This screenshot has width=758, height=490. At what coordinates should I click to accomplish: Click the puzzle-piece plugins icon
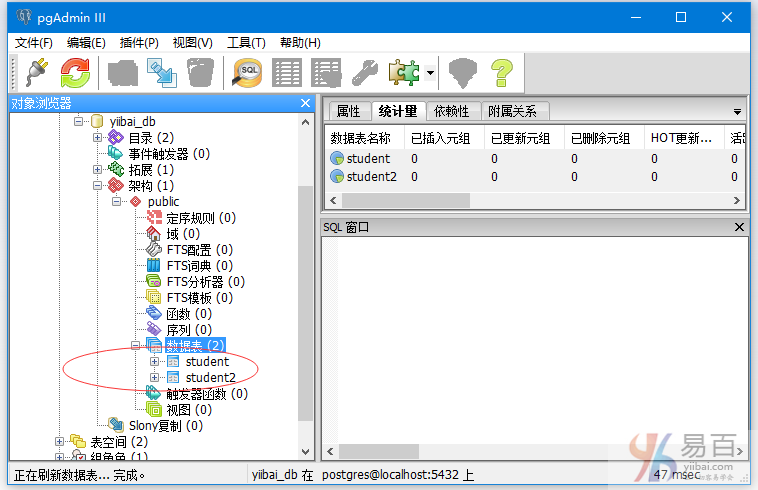(404, 73)
